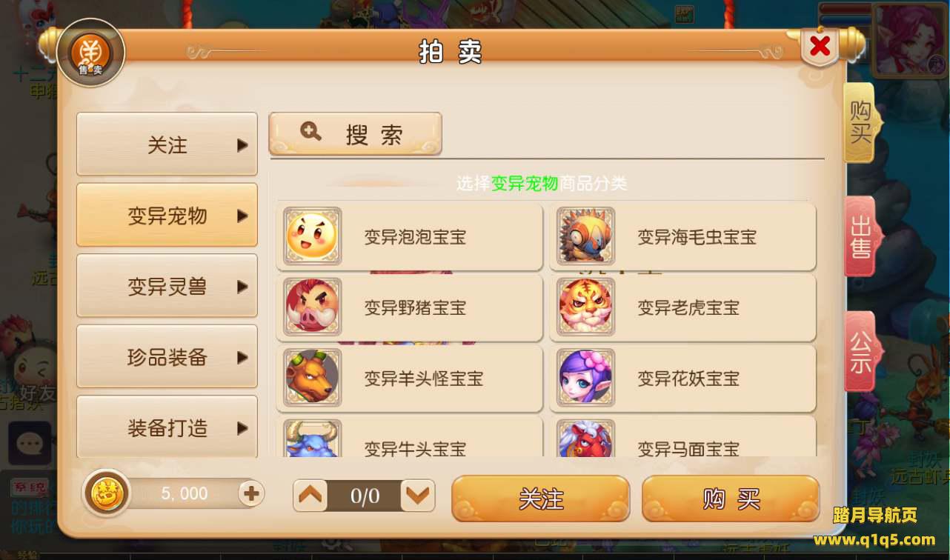Pick the 变异老虎宝宝 tiger icon
The height and width of the screenshot is (560, 950).
586,307
